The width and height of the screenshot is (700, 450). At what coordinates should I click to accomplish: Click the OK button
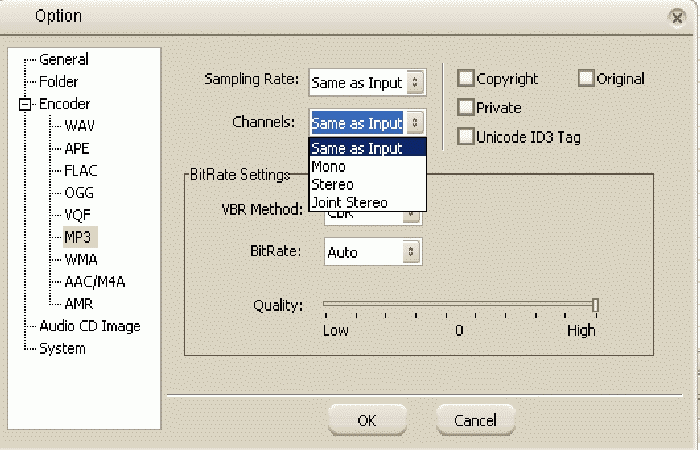pyautogui.click(x=367, y=420)
